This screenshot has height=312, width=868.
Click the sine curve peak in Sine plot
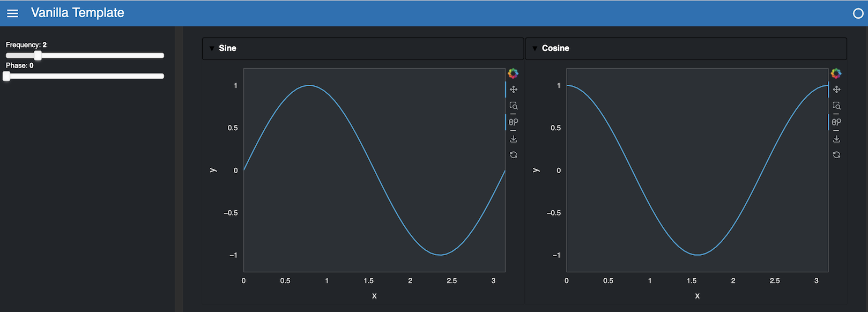[x=309, y=85]
